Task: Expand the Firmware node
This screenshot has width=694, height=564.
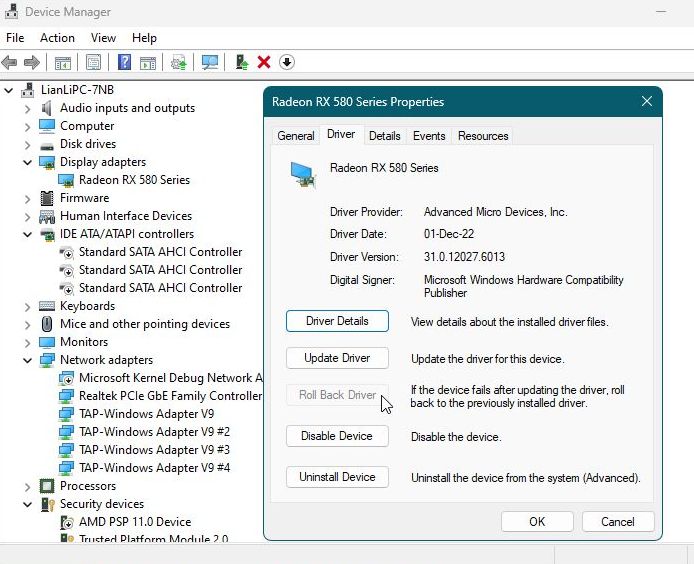Action: [x=27, y=199]
